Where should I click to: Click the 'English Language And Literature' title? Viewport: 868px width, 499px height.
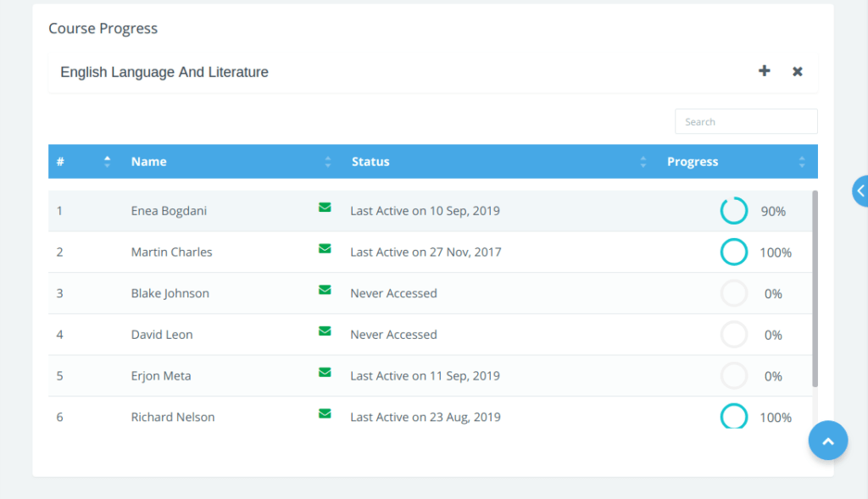coord(164,72)
